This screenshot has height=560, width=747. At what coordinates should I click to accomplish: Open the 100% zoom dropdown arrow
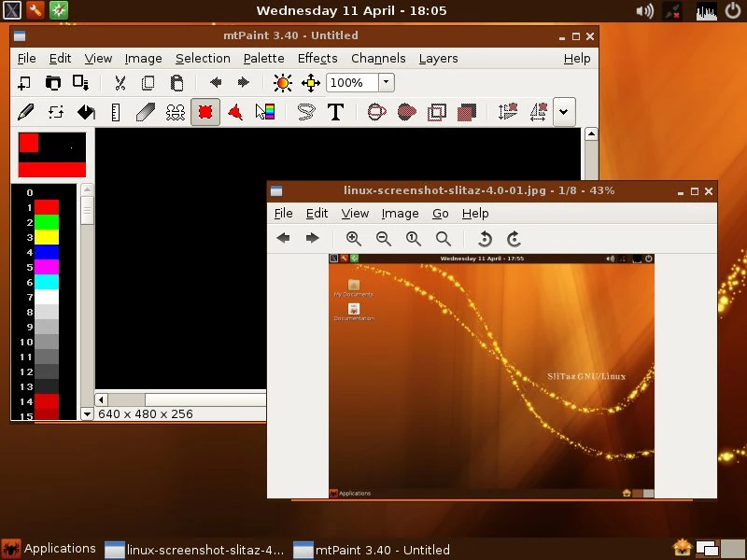tap(386, 82)
